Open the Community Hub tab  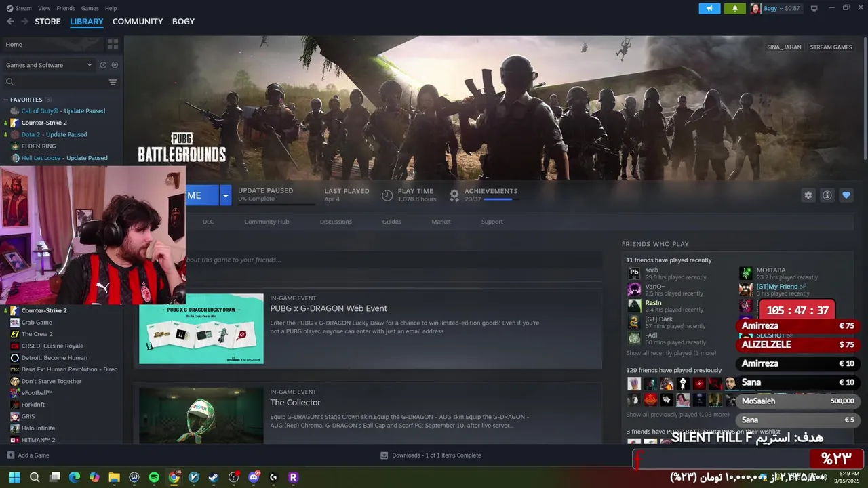click(267, 222)
